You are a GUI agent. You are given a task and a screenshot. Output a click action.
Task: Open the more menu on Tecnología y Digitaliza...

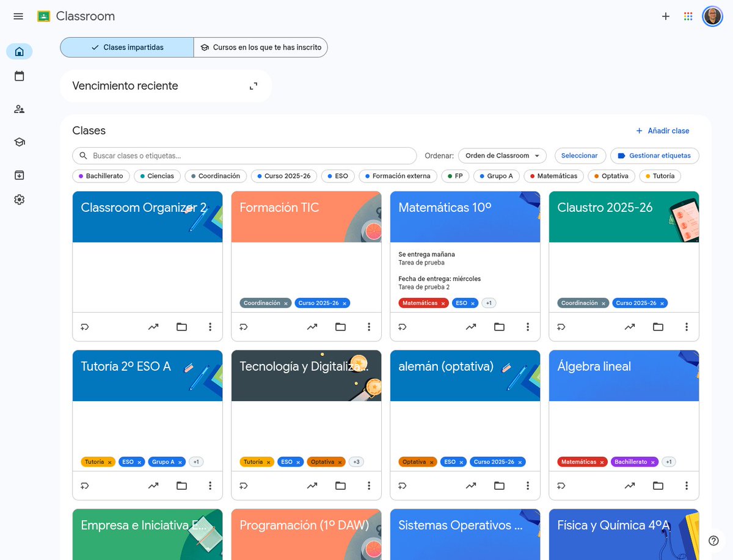click(x=369, y=485)
